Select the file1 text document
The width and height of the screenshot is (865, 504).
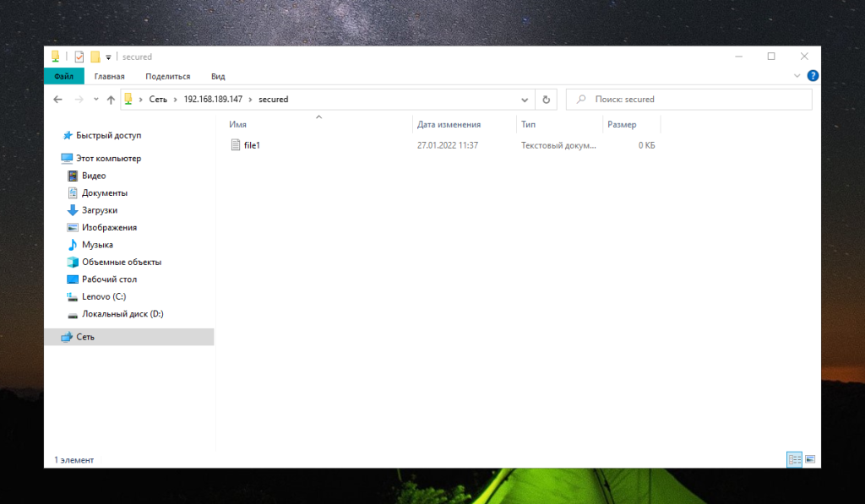tap(252, 145)
